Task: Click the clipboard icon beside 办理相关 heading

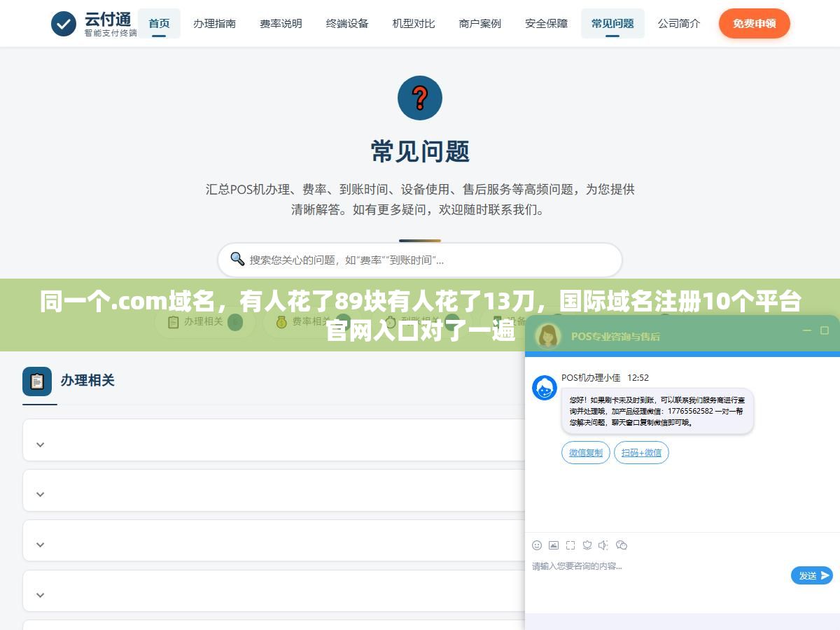Action: point(37,381)
